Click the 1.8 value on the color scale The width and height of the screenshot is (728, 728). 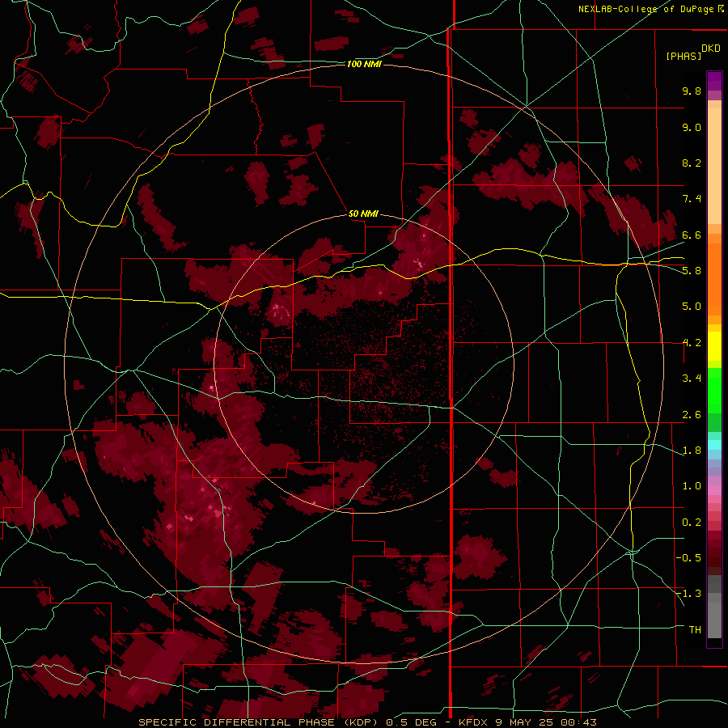point(692,451)
